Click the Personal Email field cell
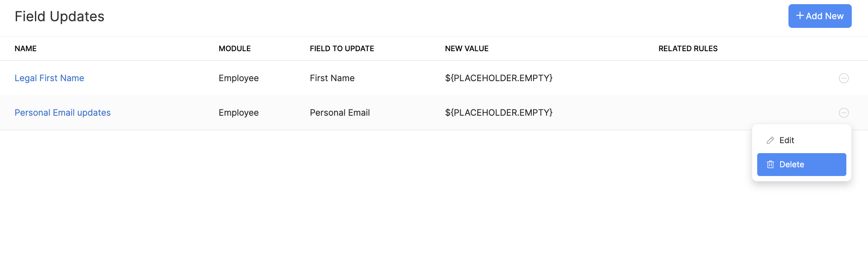 [x=339, y=113]
